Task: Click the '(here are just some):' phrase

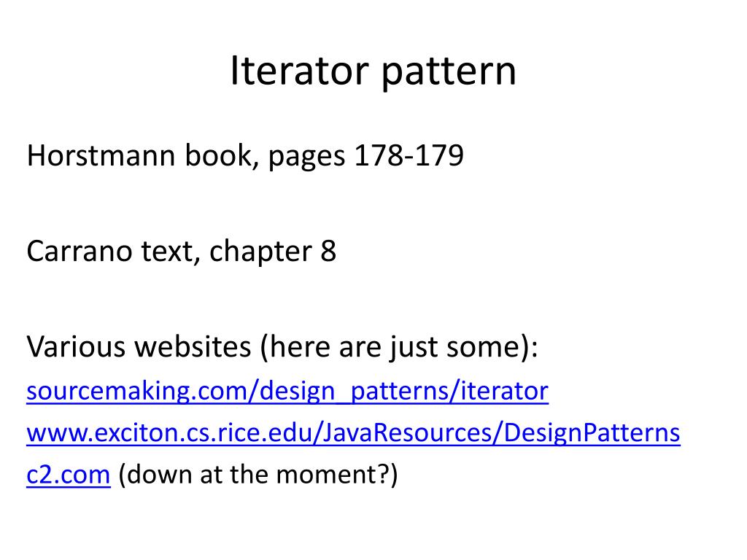Action: pos(399,346)
